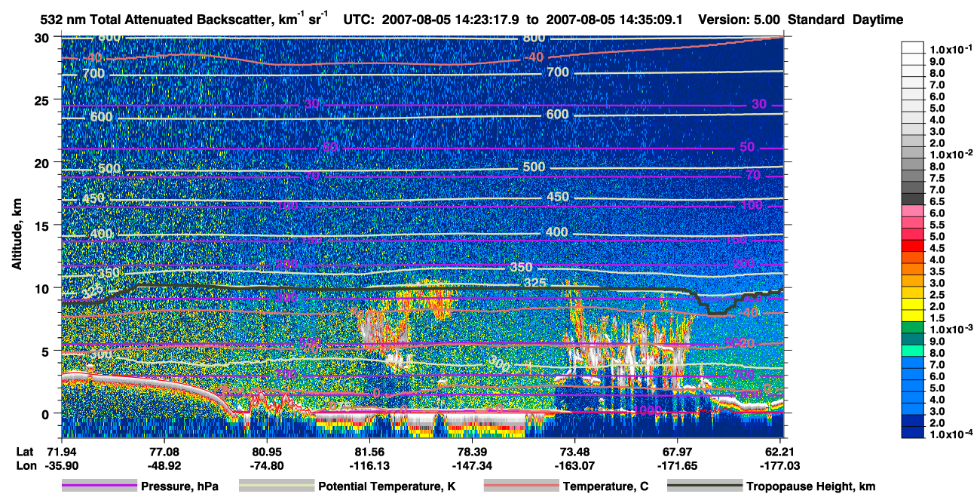Click longitude value -74.80

coord(267,465)
